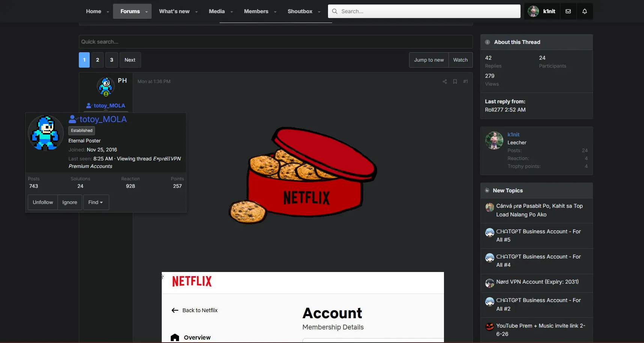Open the What's new nav tab
Screen dimensions: 644x343
[174, 11]
